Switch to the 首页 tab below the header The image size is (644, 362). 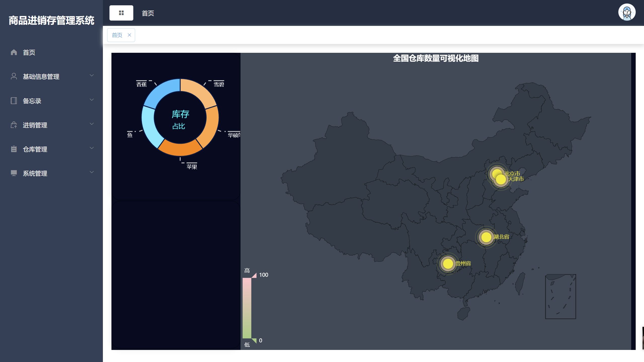(117, 35)
